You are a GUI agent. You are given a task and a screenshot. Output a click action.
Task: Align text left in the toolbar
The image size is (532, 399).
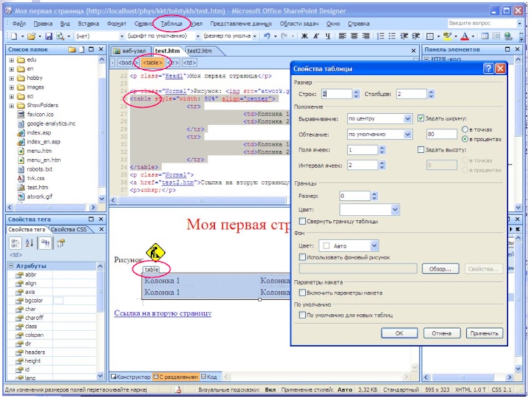(342, 36)
